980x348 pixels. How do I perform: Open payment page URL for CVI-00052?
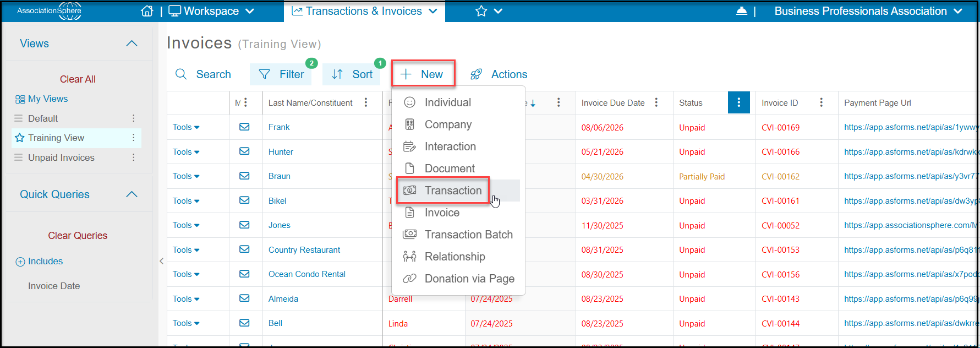(x=911, y=225)
